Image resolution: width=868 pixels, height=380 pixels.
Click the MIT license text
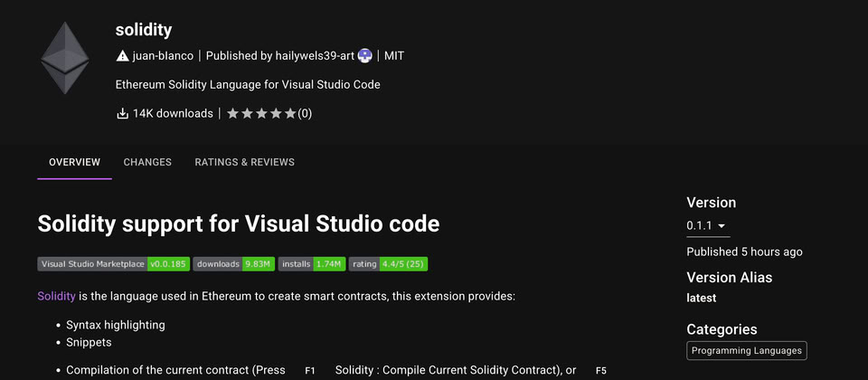point(394,56)
